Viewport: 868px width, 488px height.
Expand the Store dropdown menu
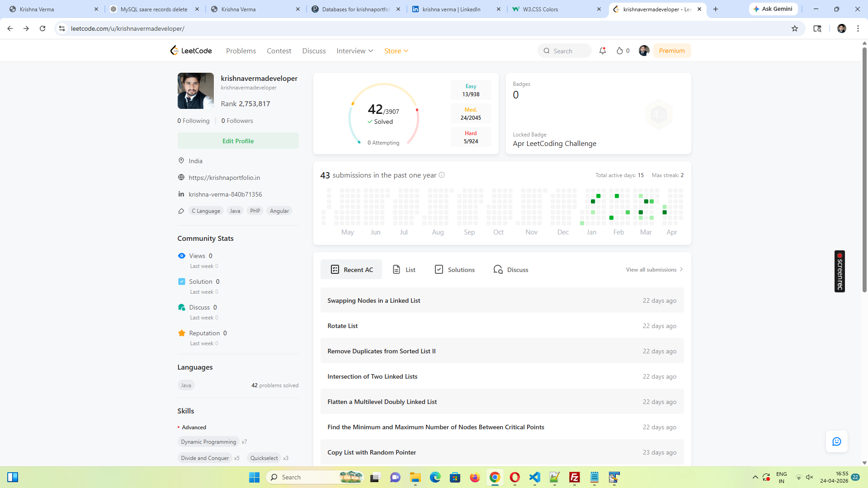pos(396,51)
